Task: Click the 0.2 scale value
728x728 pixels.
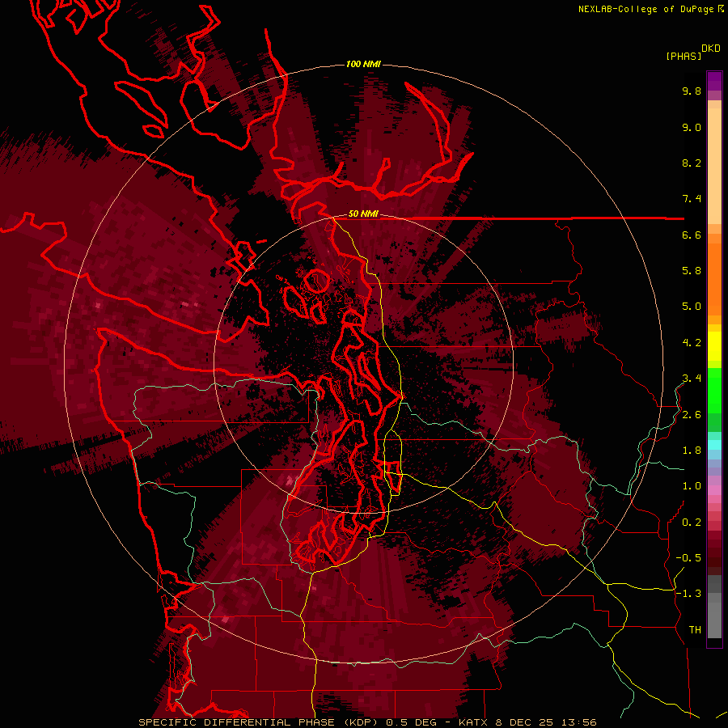Action: (692, 523)
